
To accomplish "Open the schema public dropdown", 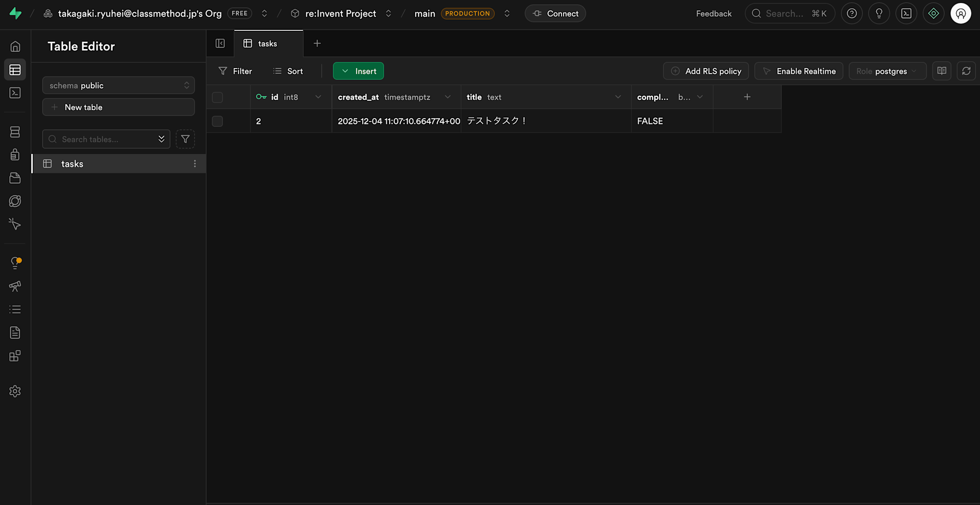I will 119,85.
